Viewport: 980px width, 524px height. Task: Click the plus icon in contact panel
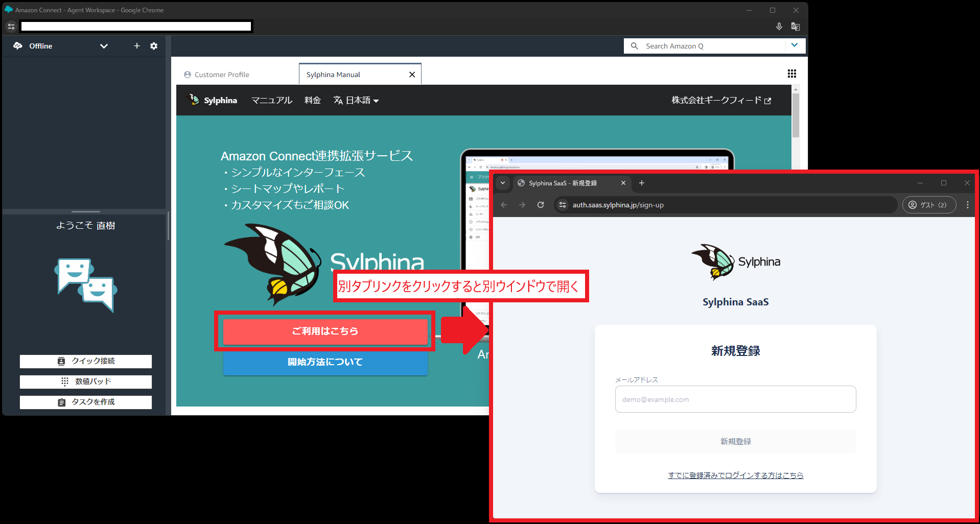pyautogui.click(x=137, y=46)
